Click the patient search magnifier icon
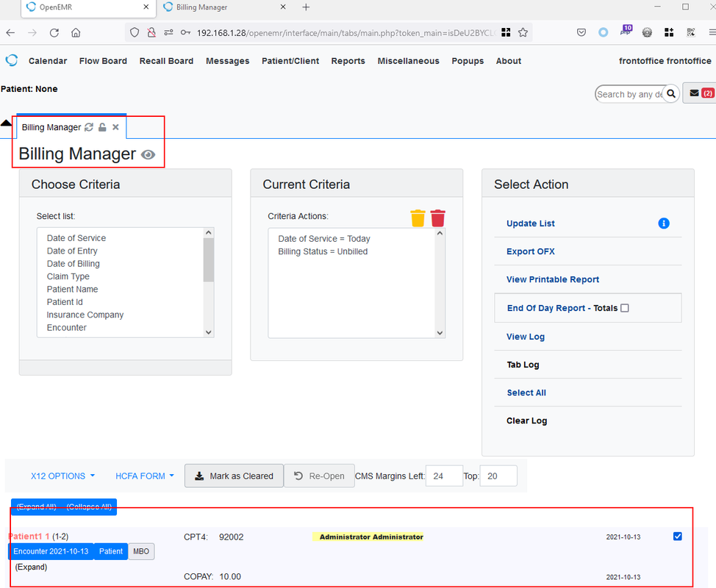The height and width of the screenshot is (588, 716). pyautogui.click(x=671, y=93)
